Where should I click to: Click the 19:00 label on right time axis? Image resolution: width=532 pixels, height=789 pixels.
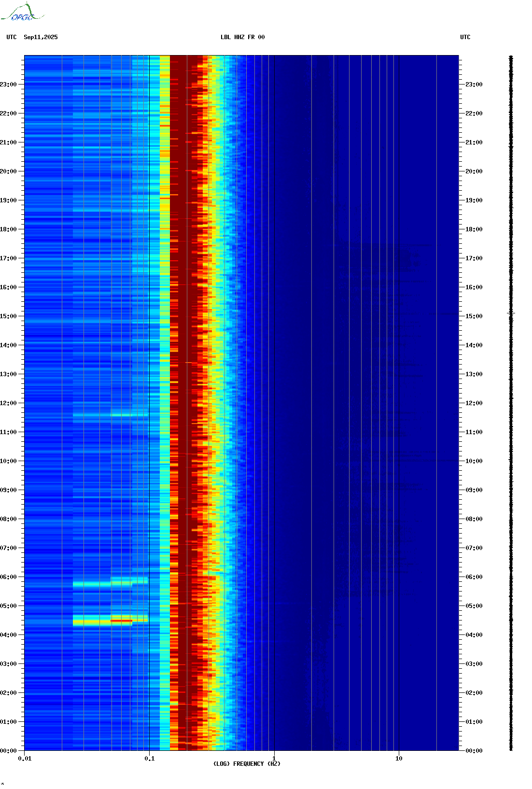[x=474, y=200]
